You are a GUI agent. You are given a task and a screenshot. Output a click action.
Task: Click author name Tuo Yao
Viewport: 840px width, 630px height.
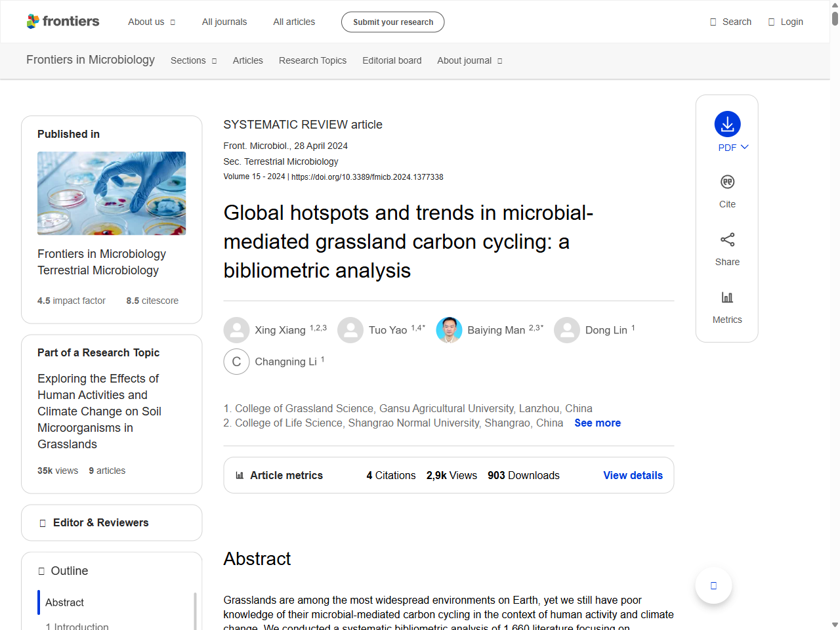(388, 330)
